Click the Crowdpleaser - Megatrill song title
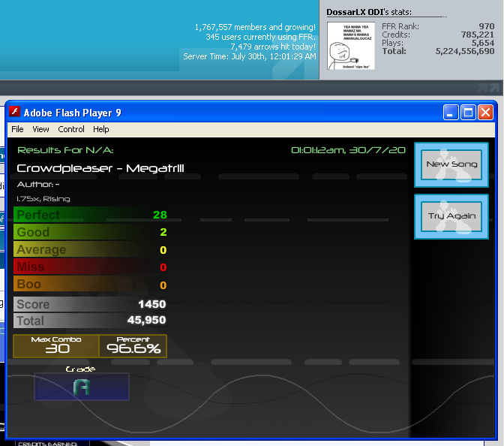Image resolution: width=504 pixels, height=446 pixels. point(100,168)
